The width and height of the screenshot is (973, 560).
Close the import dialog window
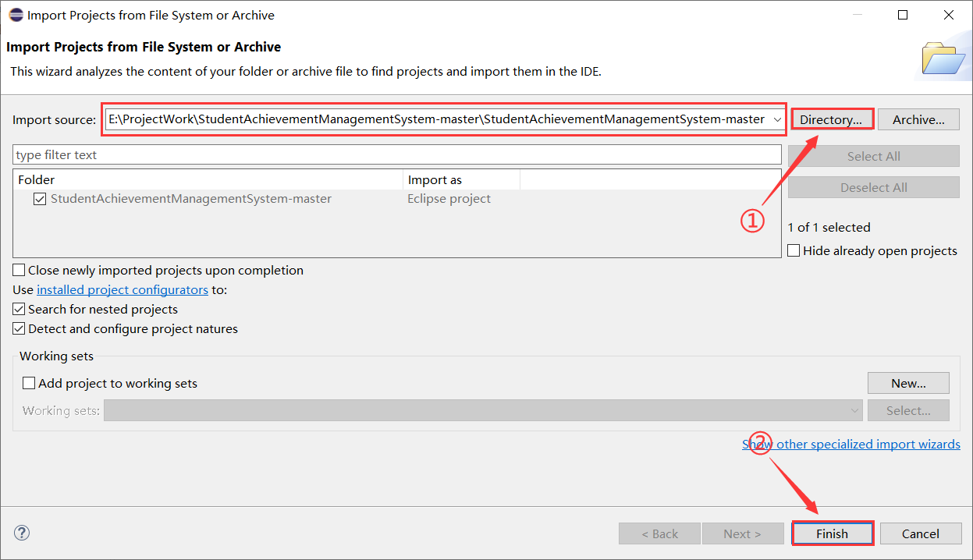pos(949,15)
